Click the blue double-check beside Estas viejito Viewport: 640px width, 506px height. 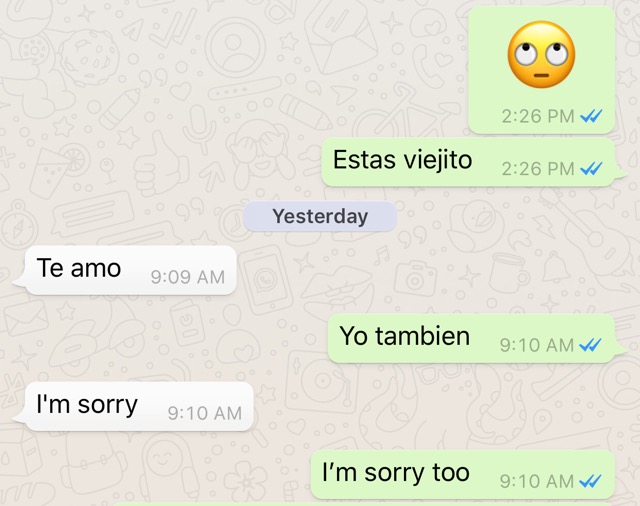point(591,169)
